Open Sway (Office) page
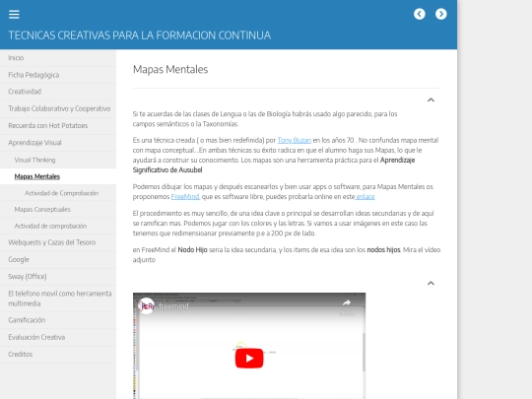The image size is (532, 399). click(58, 277)
